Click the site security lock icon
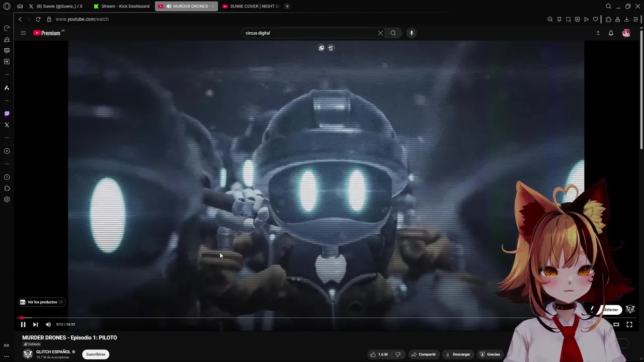Screen dimensions: 644x362 49,19
